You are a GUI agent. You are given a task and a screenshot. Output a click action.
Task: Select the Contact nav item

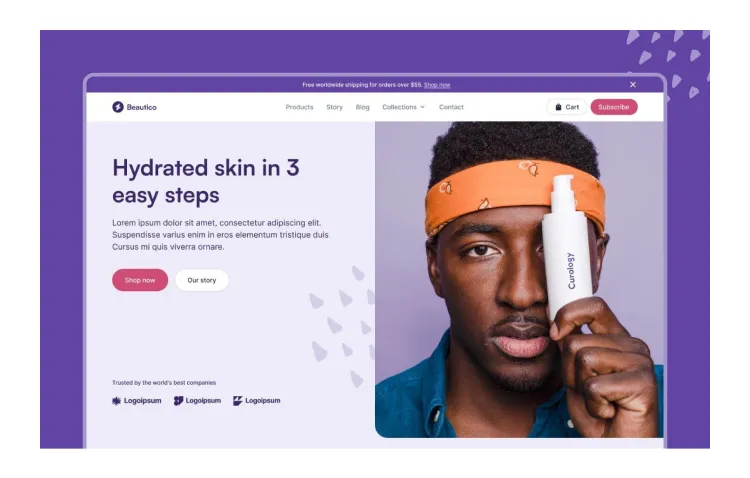(451, 107)
